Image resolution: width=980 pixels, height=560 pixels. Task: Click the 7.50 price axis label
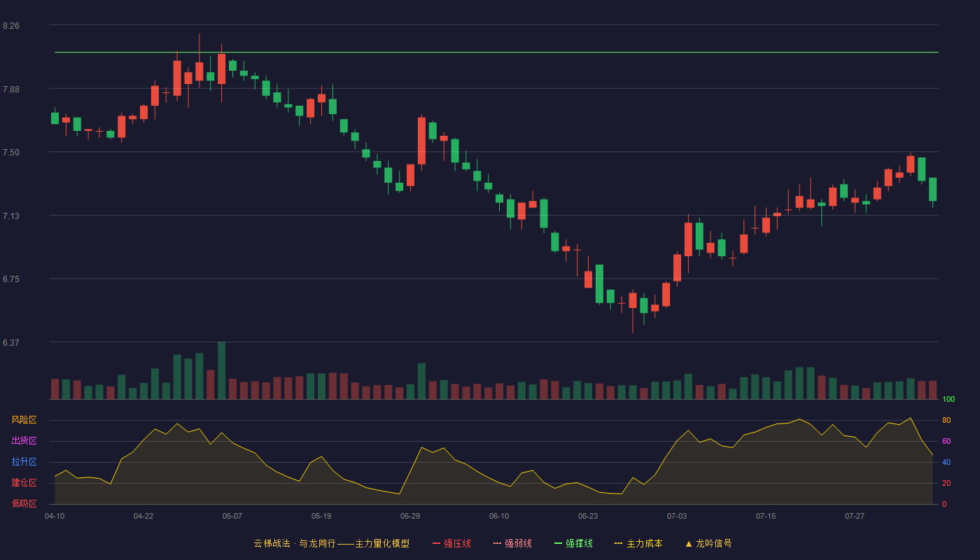[x=11, y=153]
